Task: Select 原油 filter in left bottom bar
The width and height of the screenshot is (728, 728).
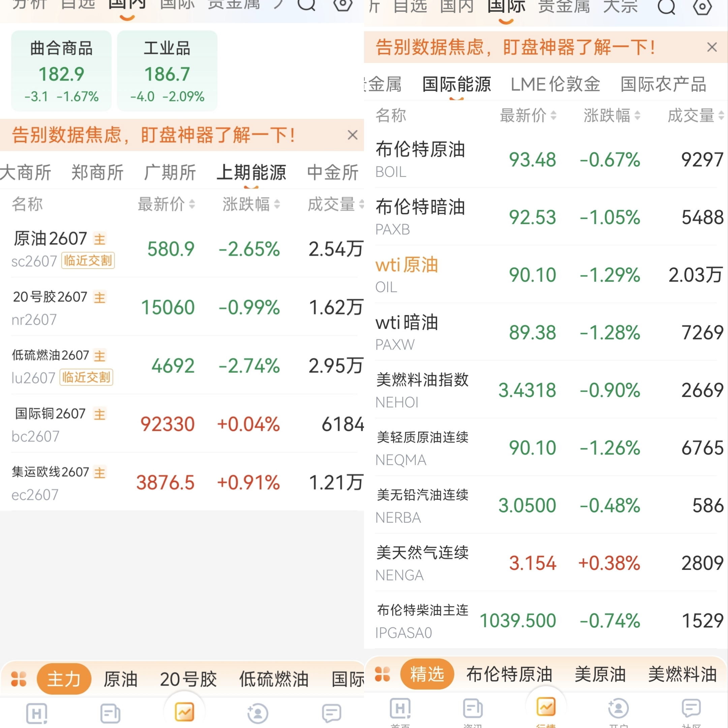Action: click(x=121, y=679)
